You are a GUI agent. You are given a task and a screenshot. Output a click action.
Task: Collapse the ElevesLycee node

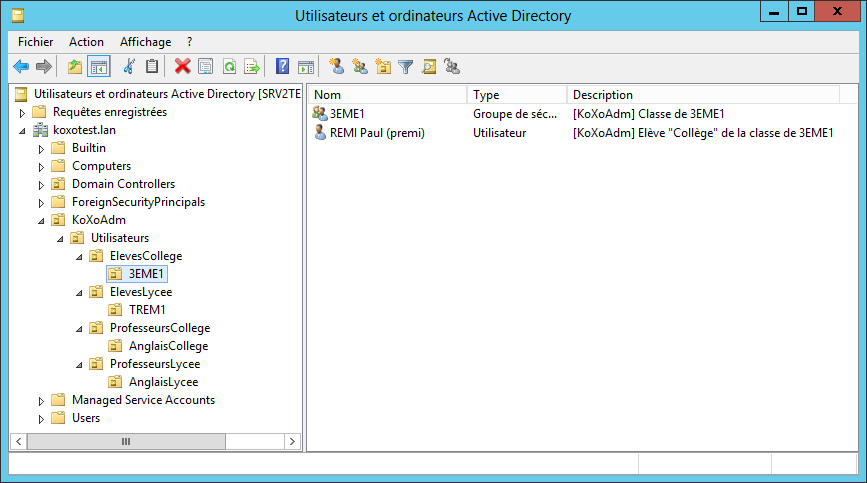point(79,293)
